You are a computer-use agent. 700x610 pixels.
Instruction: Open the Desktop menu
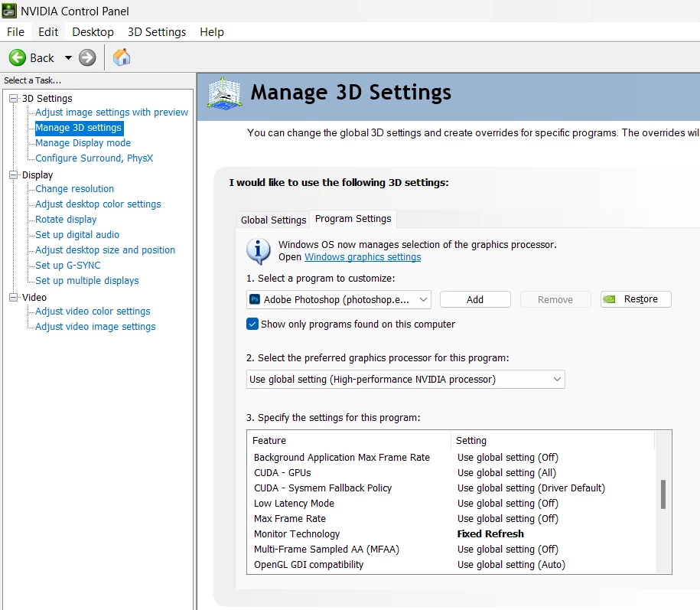pyautogui.click(x=93, y=32)
